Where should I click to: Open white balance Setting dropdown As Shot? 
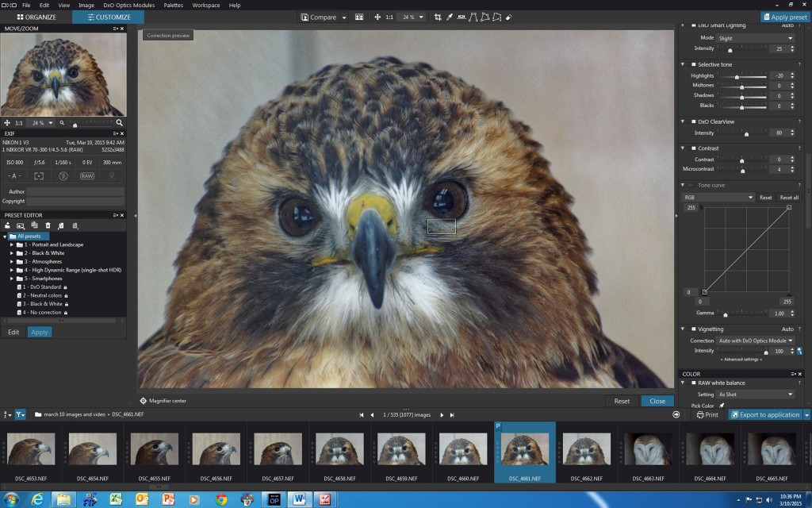755,394
